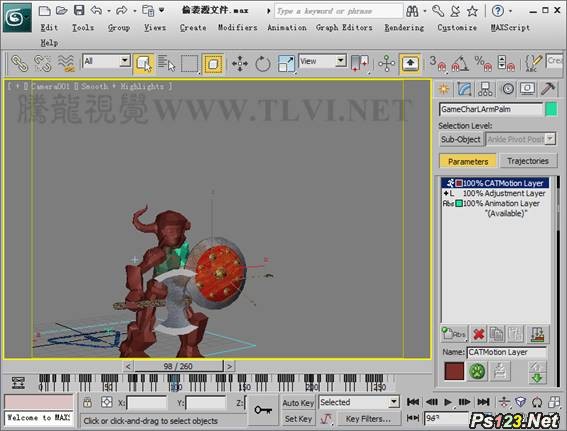Open the Select by Name dialog
567x431 pixels.
[166, 64]
